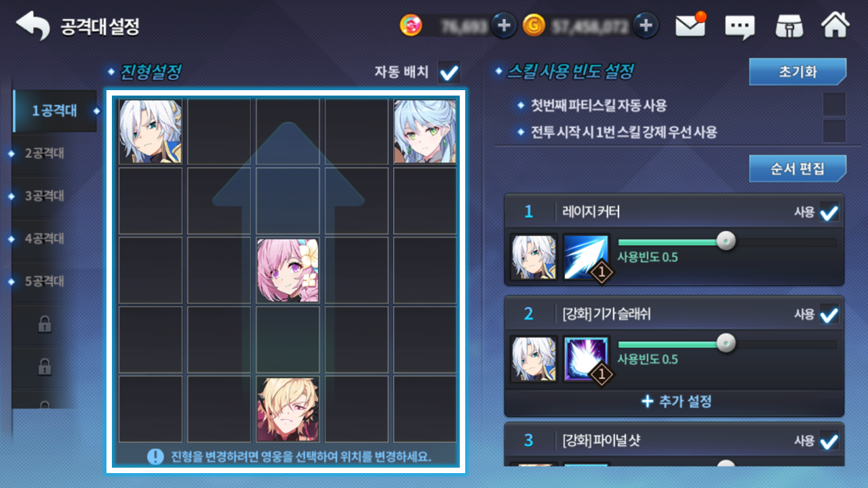The image size is (868, 488).
Task: Select the [강화] 기가 슬래쉬 skill icon
Action: coord(587,359)
